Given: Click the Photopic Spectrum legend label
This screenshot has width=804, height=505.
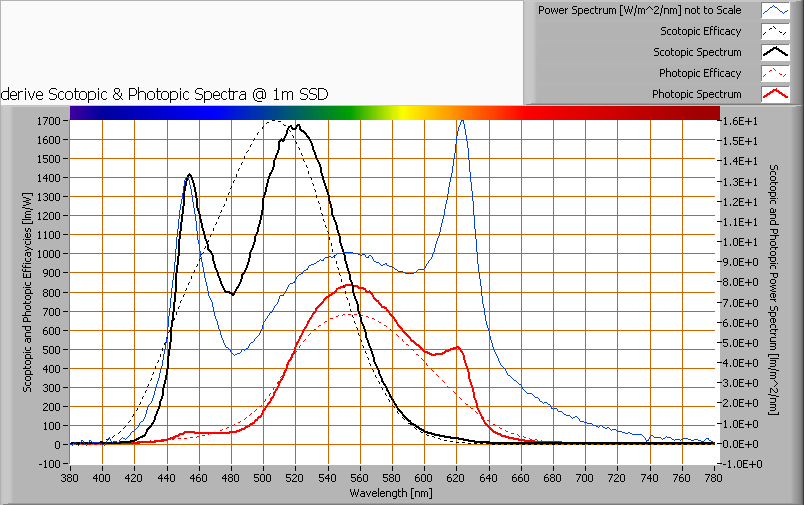Looking at the screenshot, I should pos(697,94).
